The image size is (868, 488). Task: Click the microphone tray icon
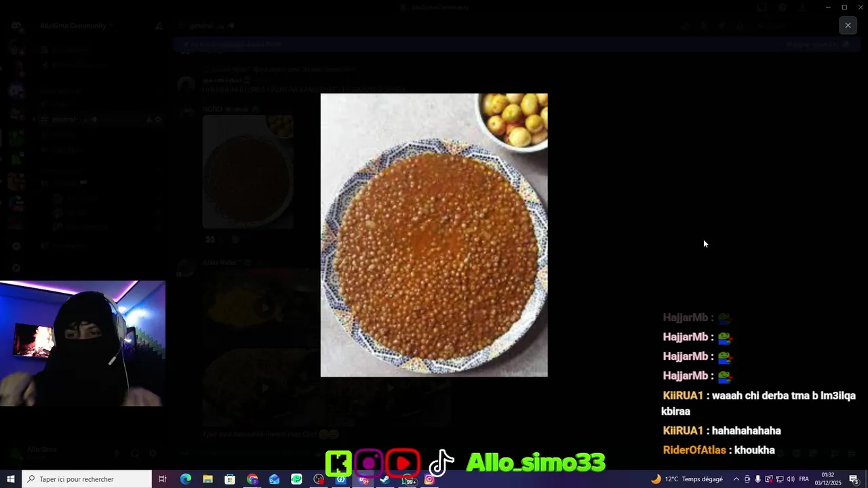[x=757, y=479]
